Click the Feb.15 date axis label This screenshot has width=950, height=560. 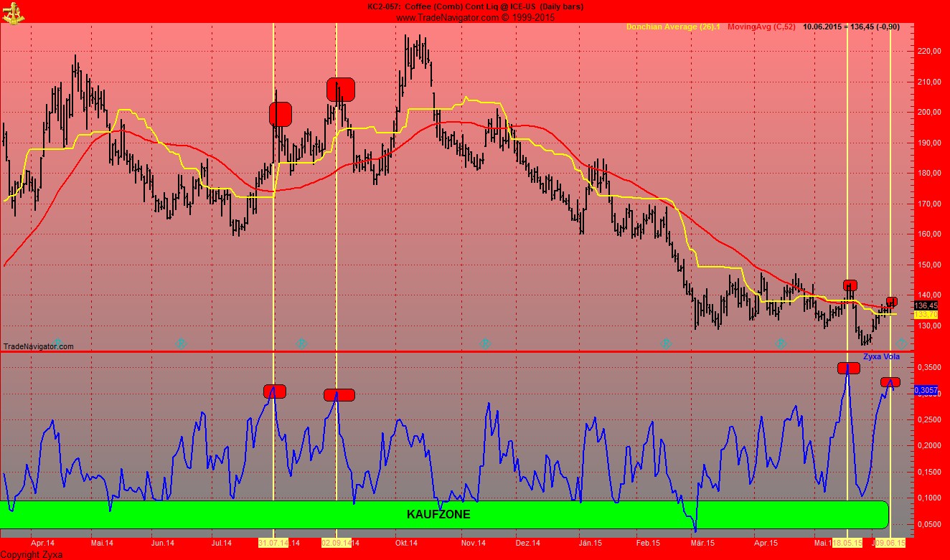point(647,544)
